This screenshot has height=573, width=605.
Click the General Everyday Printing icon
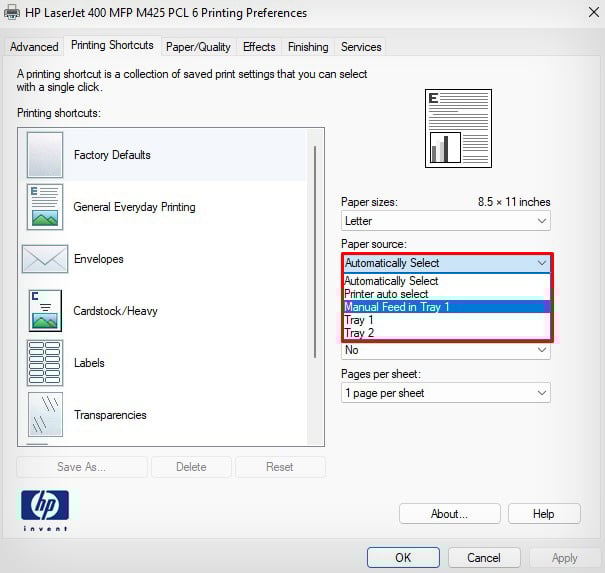(x=45, y=207)
